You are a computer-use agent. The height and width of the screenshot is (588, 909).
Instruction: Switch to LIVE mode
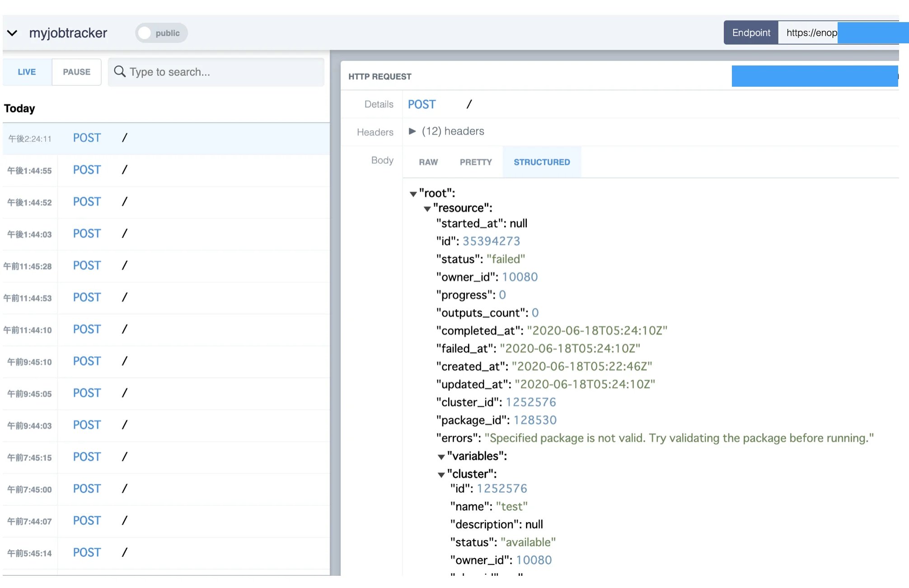tap(27, 72)
